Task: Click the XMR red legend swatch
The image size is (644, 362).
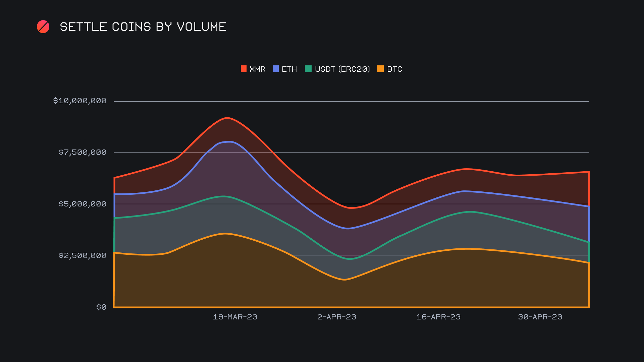Action: click(244, 69)
